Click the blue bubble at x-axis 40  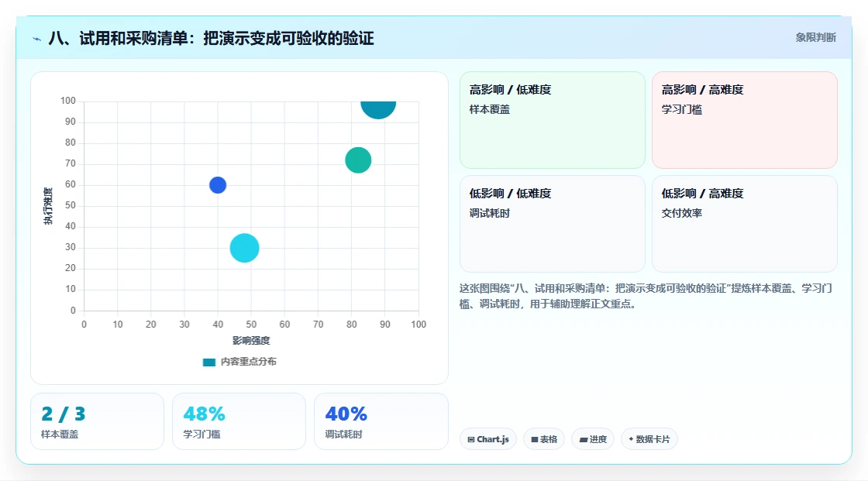click(218, 185)
